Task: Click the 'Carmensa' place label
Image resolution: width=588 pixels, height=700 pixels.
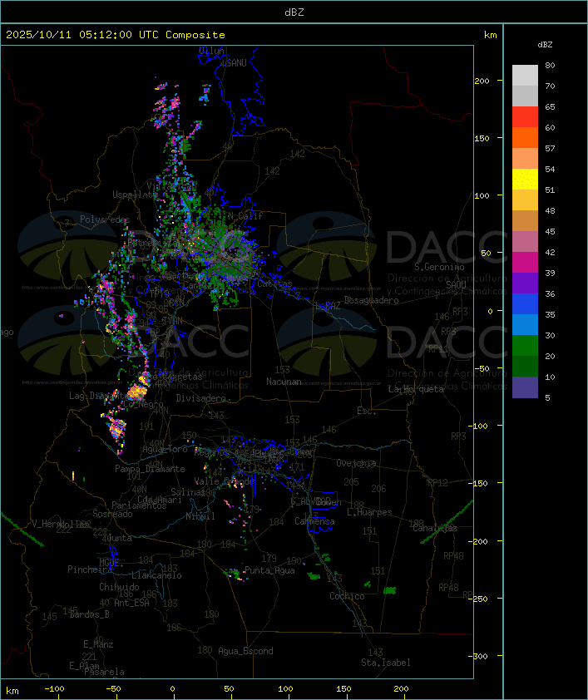Action: point(314,521)
